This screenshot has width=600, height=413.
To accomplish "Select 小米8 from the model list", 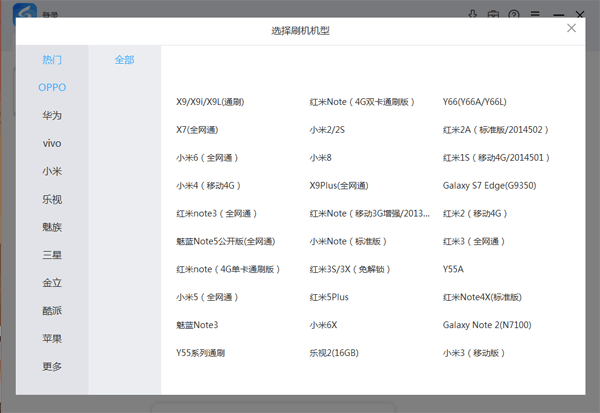I will 320,158.
